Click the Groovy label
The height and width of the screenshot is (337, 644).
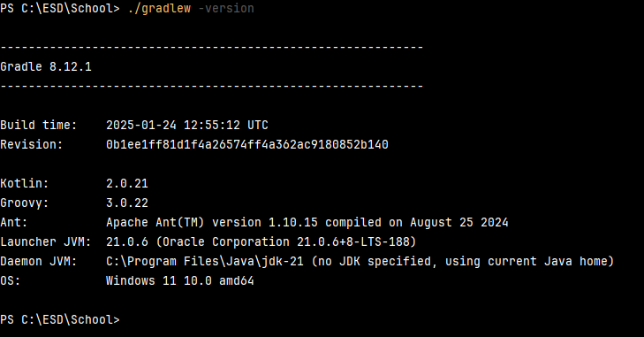25,203
